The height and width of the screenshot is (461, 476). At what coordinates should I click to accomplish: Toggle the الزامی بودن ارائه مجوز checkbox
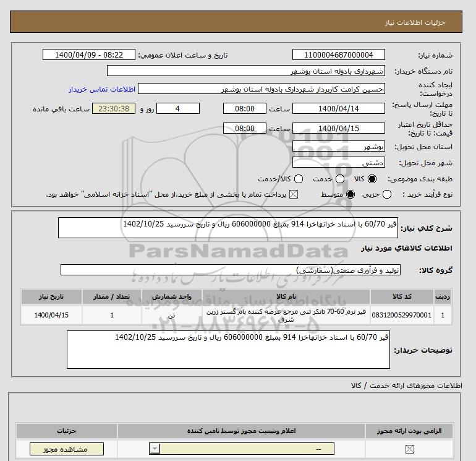(409, 449)
